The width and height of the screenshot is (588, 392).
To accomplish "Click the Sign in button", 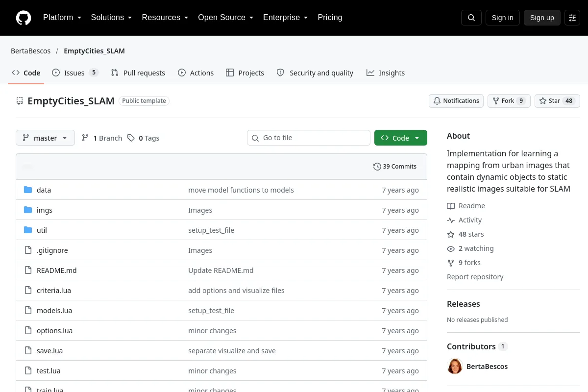I will [x=502, y=18].
